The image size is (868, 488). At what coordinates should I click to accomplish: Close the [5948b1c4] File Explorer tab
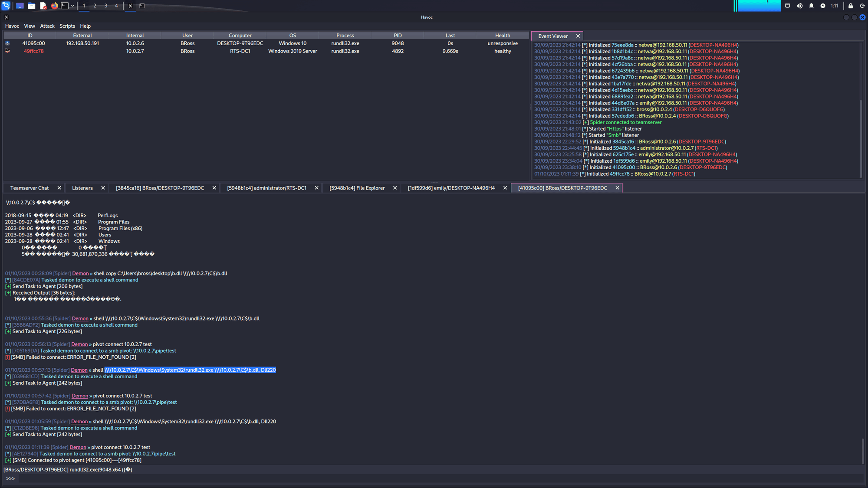395,188
